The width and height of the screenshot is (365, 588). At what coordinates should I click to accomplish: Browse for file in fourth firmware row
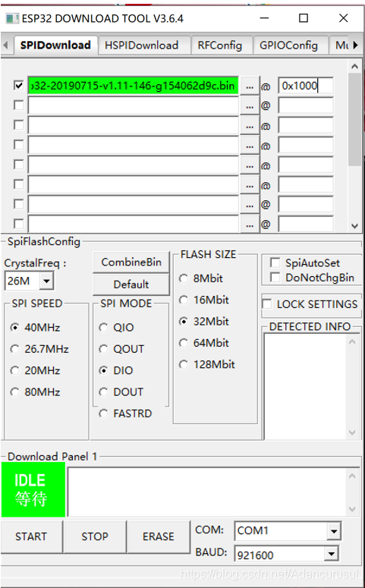250,146
